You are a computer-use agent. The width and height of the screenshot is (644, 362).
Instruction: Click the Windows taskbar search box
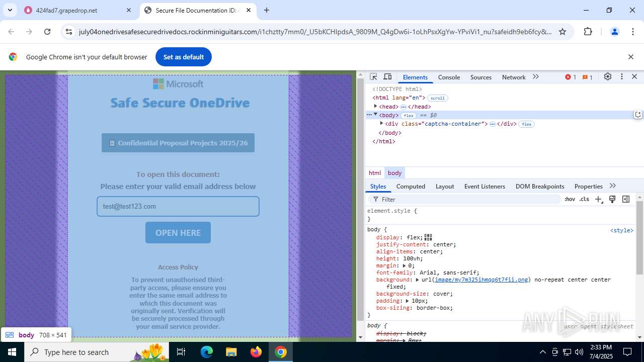pos(97,352)
